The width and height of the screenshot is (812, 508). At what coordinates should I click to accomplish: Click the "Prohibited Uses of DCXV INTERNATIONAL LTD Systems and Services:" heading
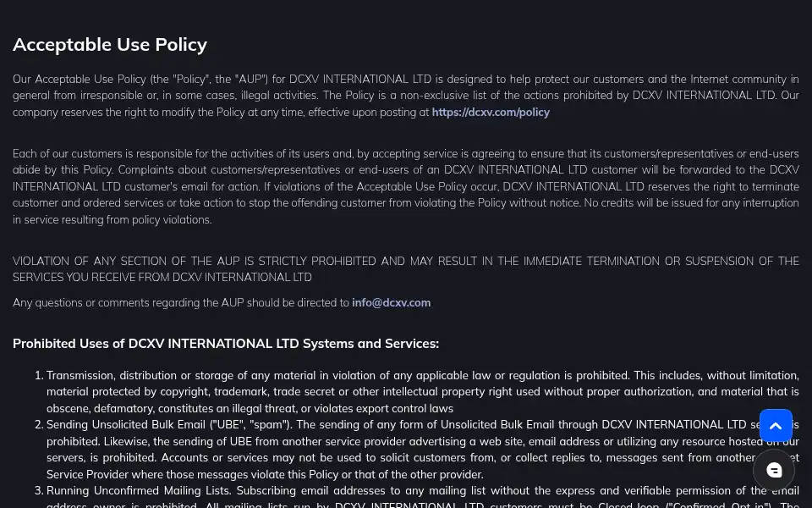point(226,344)
